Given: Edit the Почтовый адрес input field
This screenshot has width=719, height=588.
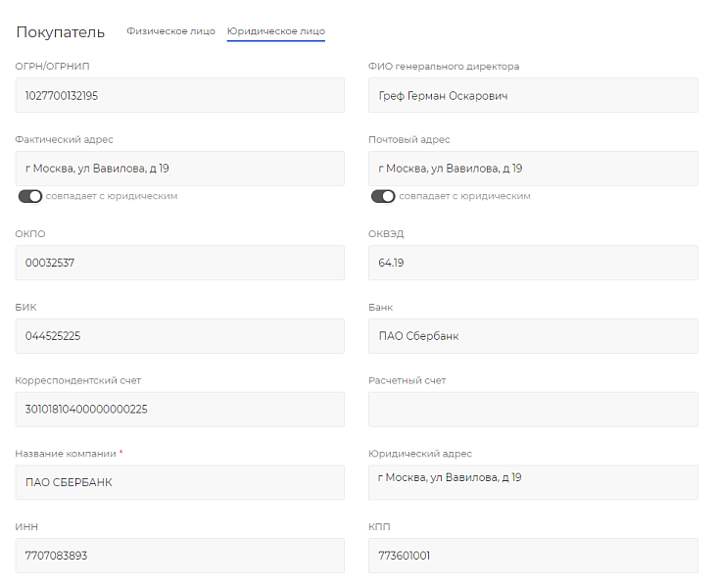Looking at the screenshot, I should tap(533, 169).
